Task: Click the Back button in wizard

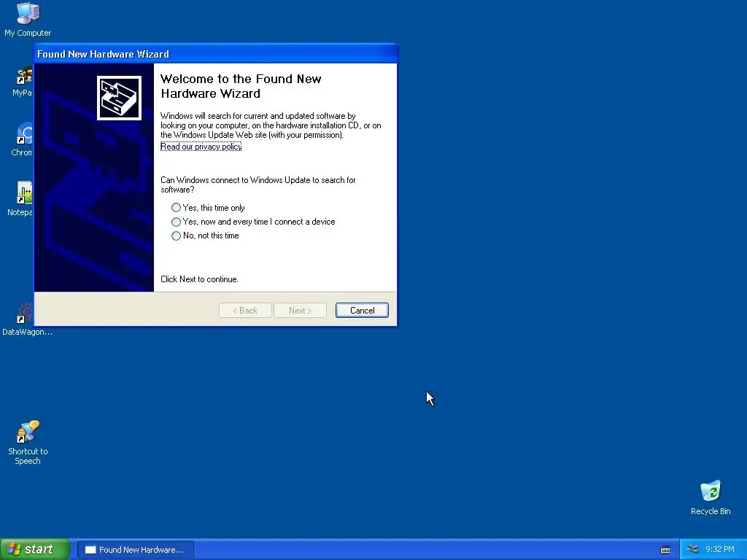Action: pos(245,311)
